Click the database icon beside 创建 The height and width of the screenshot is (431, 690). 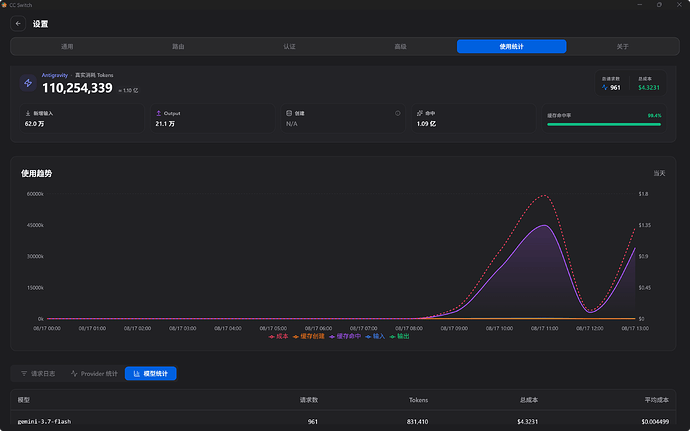point(289,114)
